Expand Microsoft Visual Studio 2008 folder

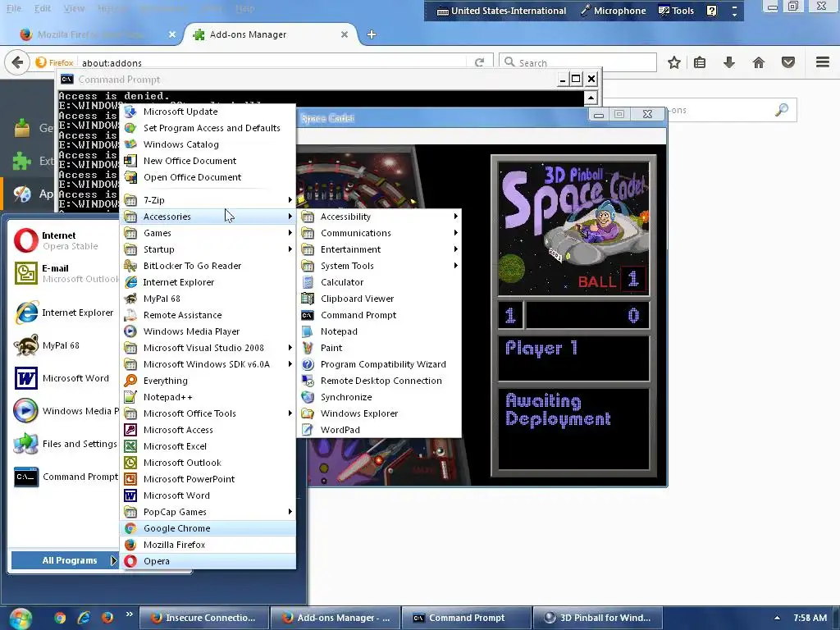tap(208, 348)
